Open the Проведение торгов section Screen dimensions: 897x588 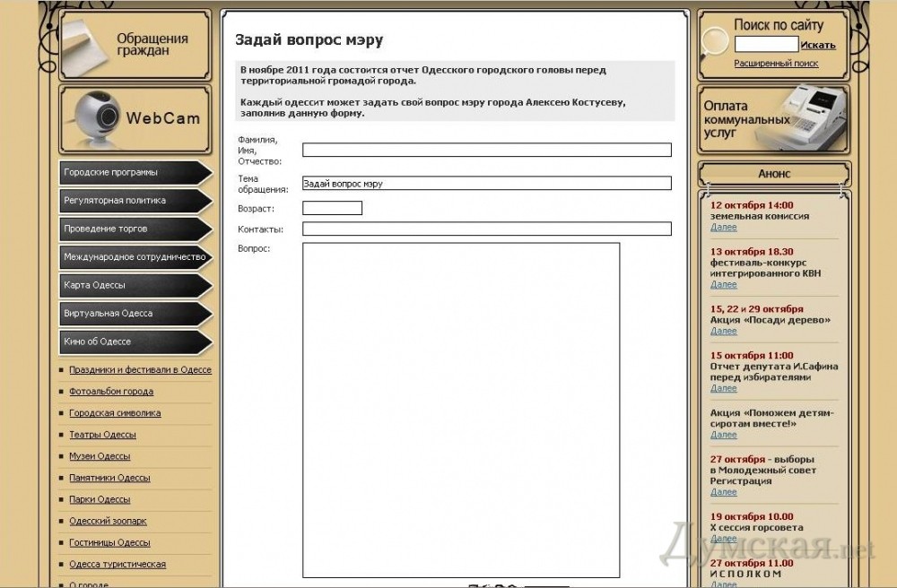tap(135, 229)
